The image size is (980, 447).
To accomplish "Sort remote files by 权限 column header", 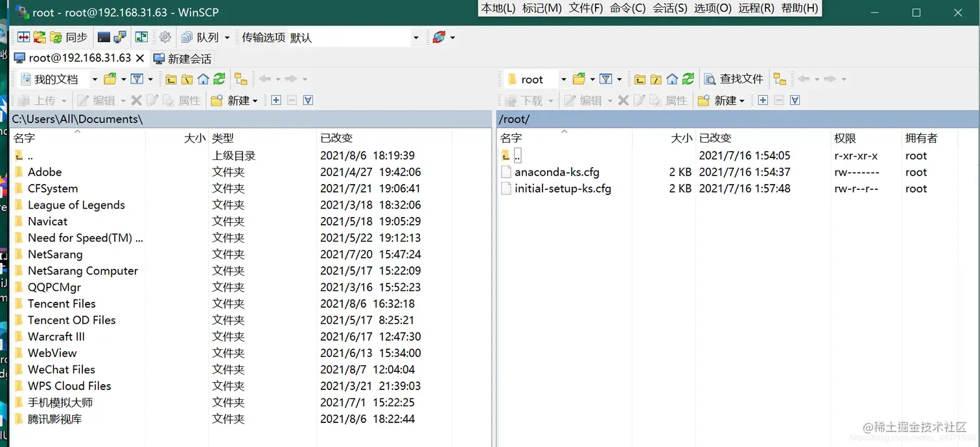I will [866, 138].
